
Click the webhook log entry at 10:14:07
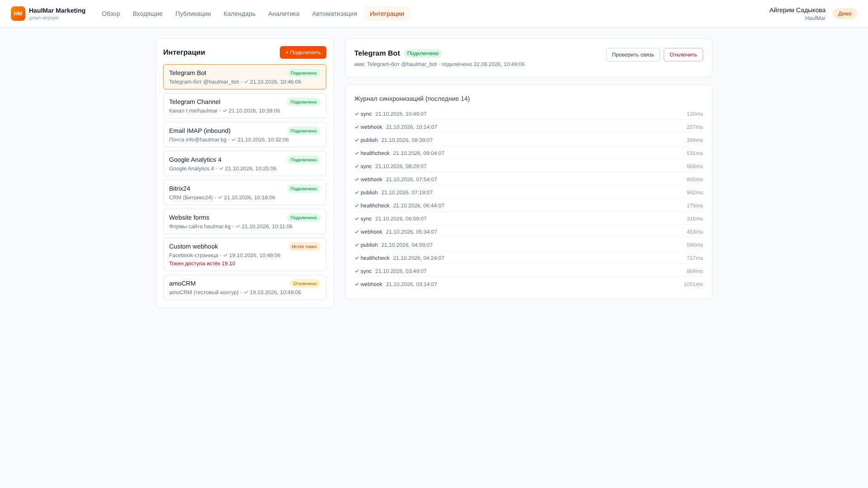pos(528,127)
